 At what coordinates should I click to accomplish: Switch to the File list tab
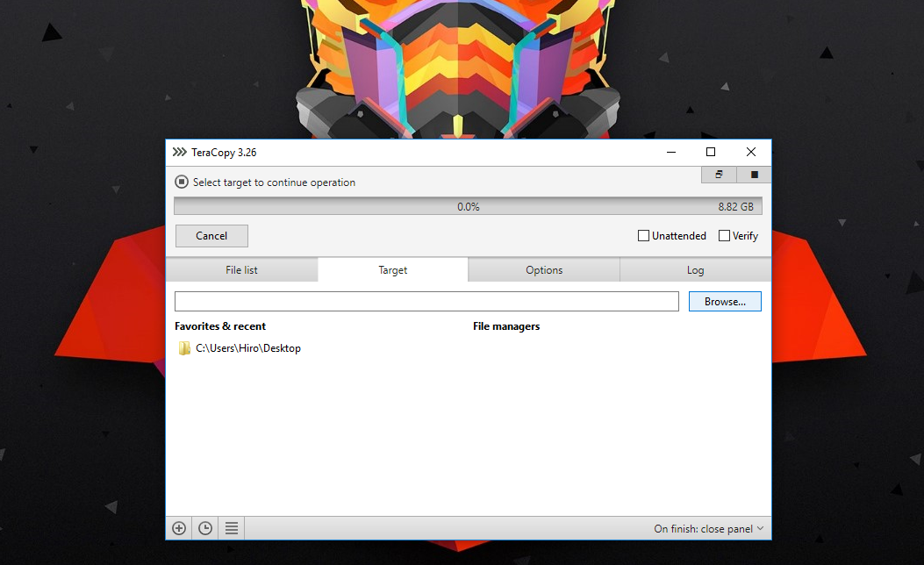coord(241,270)
